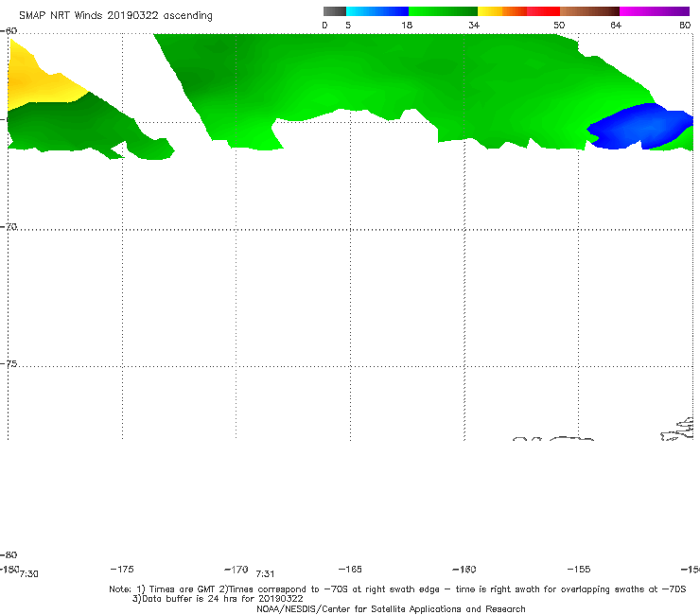The height and width of the screenshot is (615, 700).
Task: Click the longitude label '-170'
Action: [x=236, y=569]
